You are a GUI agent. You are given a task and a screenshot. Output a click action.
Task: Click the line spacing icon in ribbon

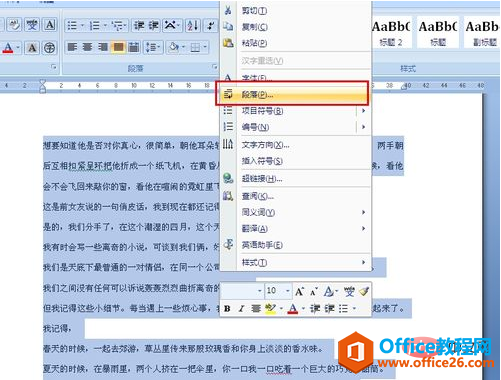point(151,47)
